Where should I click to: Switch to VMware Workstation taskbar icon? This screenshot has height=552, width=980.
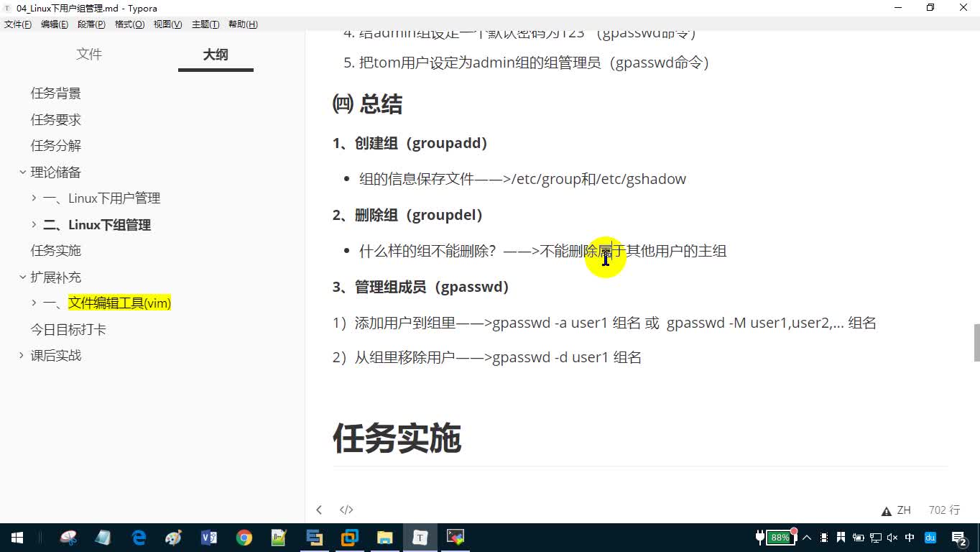click(350, 538)
